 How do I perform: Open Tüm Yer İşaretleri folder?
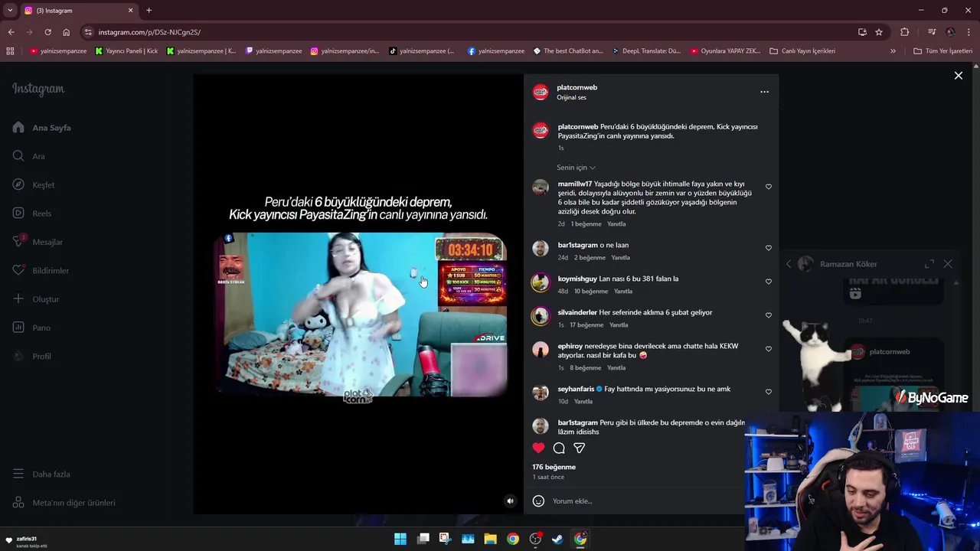[943, 51]
